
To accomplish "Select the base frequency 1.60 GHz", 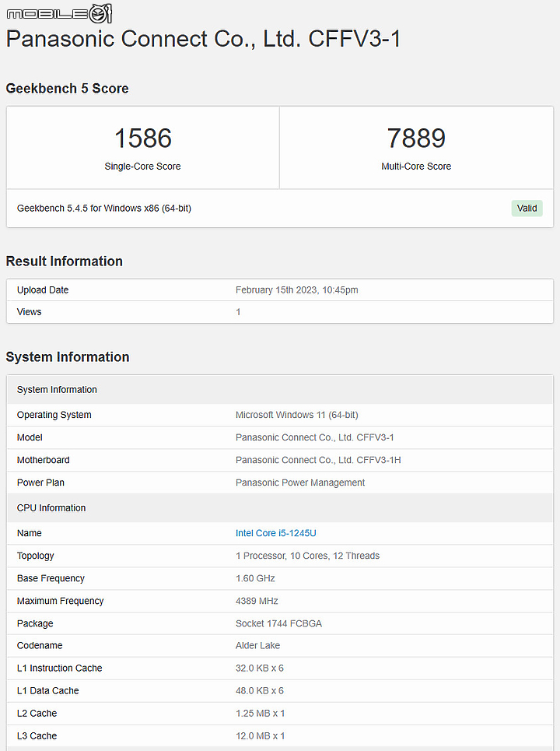I will [255, 578].
